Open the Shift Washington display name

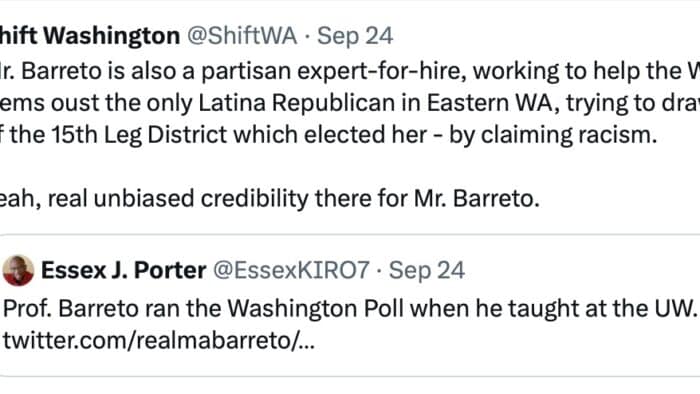(90, 36)
